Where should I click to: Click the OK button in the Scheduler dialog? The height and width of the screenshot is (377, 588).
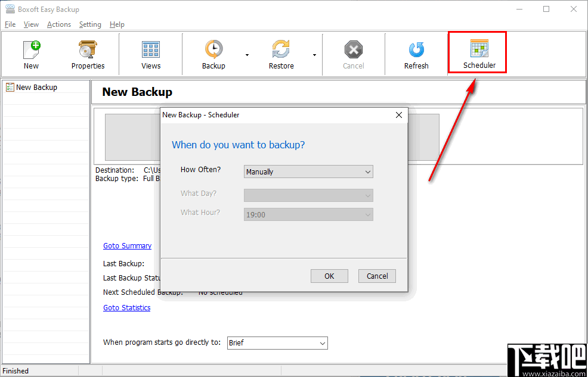(329, 276)
